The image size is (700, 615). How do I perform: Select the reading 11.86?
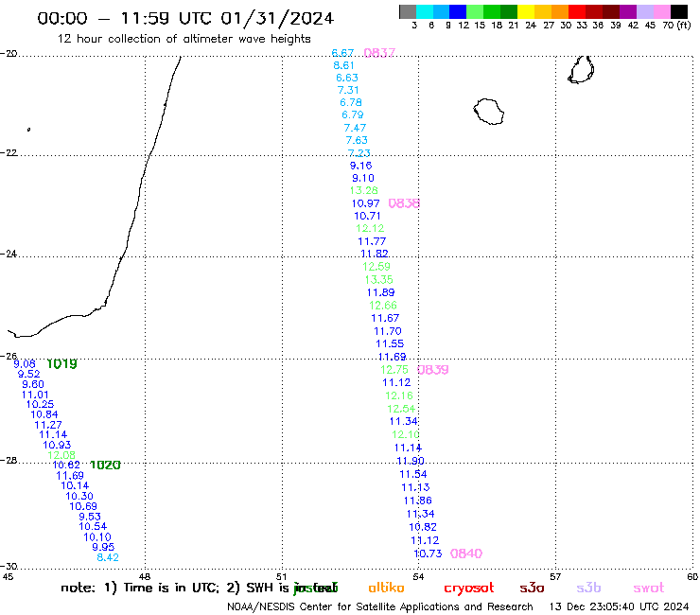tap(418, 501)
